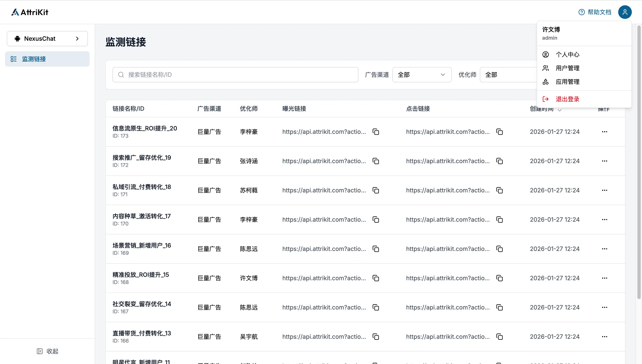Open the 广告渠道 dropdown
The image size is (642, 364).
click(x=422, y=74)
